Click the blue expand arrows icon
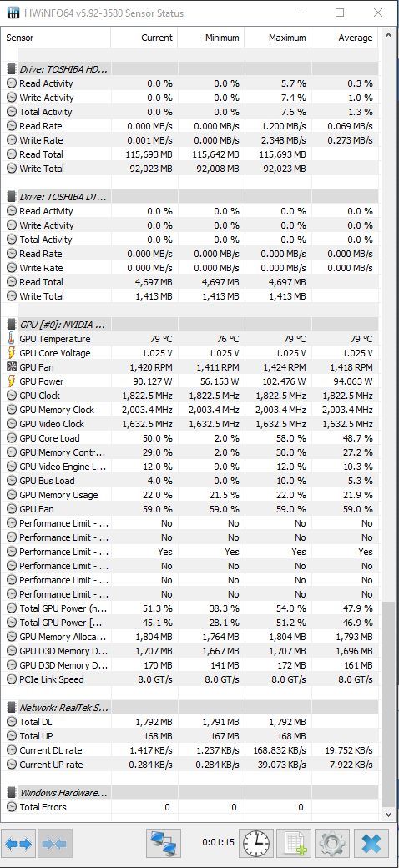Viewport: 399px width, 868px height. coord(19,844)
